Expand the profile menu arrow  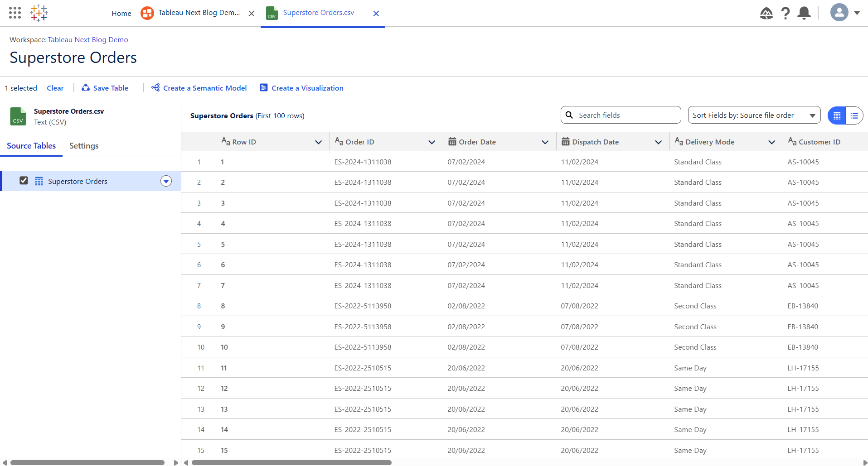pos(857,13)
